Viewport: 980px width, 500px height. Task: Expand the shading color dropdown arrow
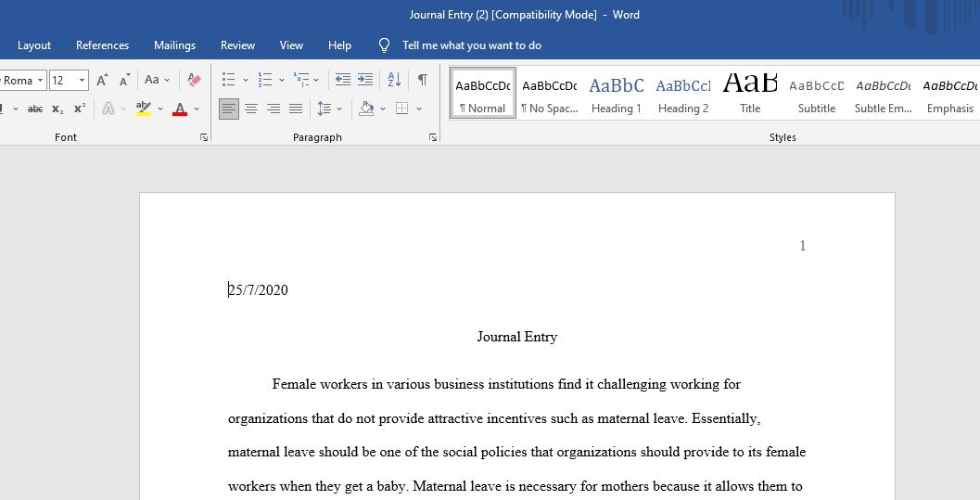click(x=383, y=109)
